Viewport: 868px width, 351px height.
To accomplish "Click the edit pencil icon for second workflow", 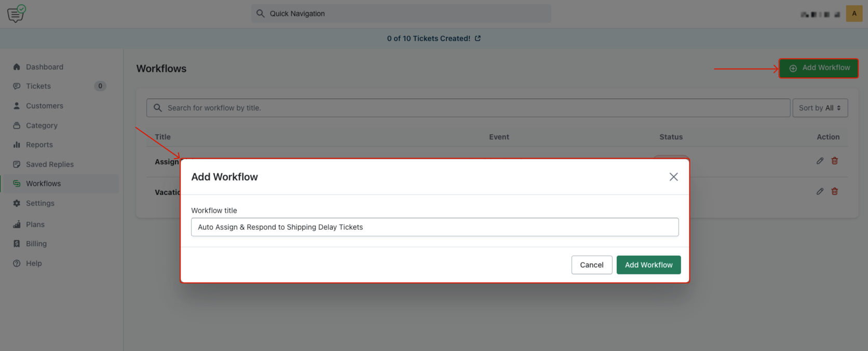I will (x=820, y=191).
